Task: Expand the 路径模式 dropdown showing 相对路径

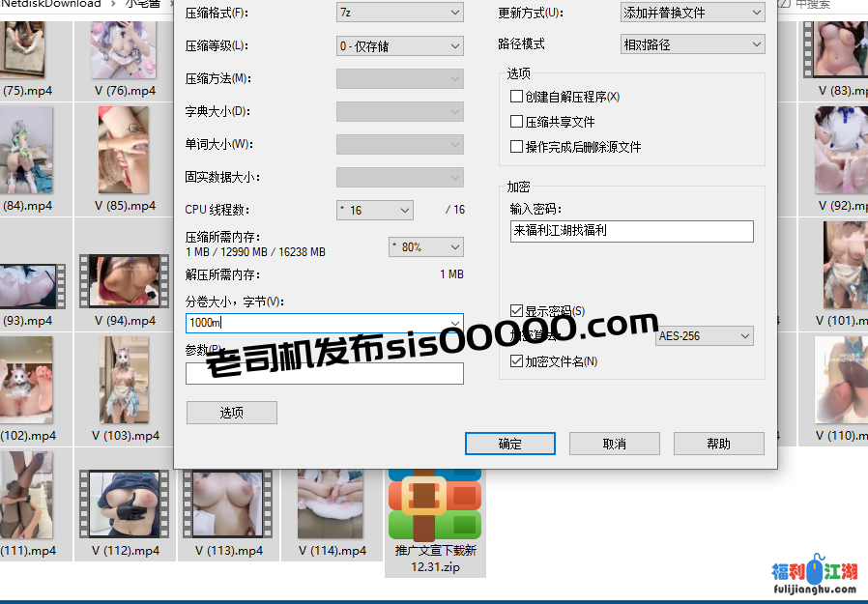Action: [x=692, y=44]
